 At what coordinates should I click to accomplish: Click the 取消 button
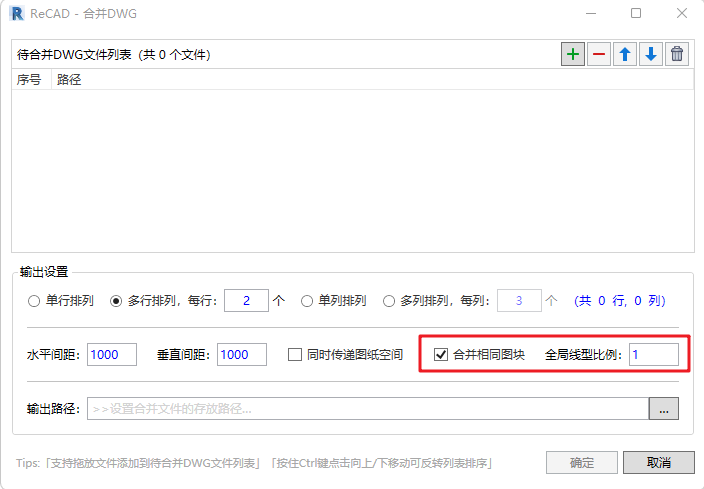point(659,463)
